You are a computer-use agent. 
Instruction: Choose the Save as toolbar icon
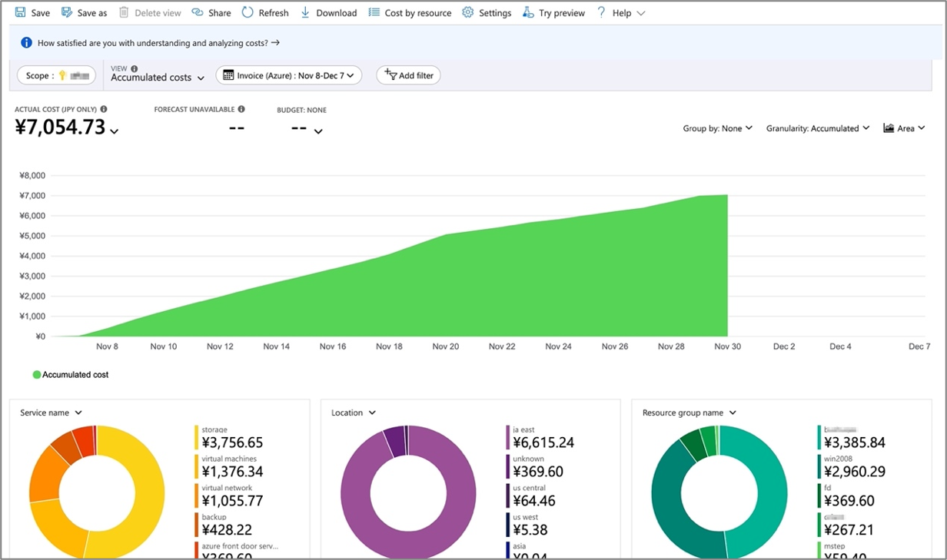(67, 12)
